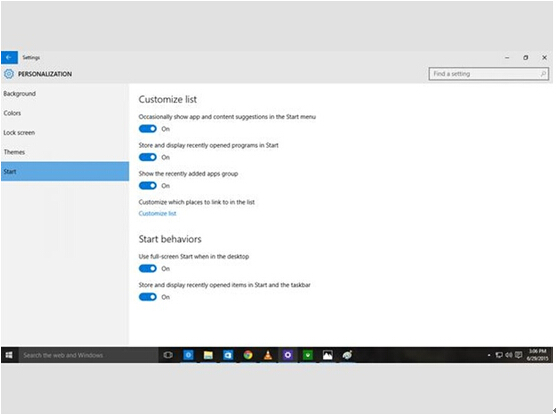Open the green app icon in taskbar
This screenshot has width=556, height=417.
coord(308,355)
